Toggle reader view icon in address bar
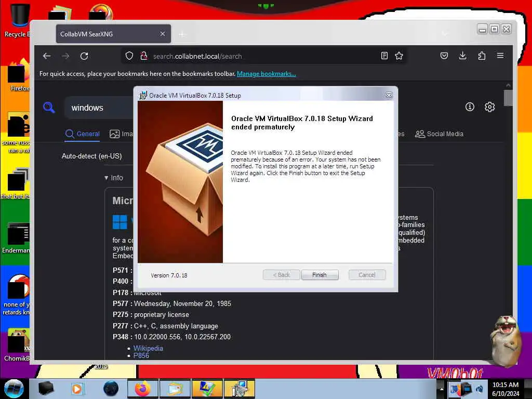This screenshot has width=532, height=399. [x=384, y=56]
